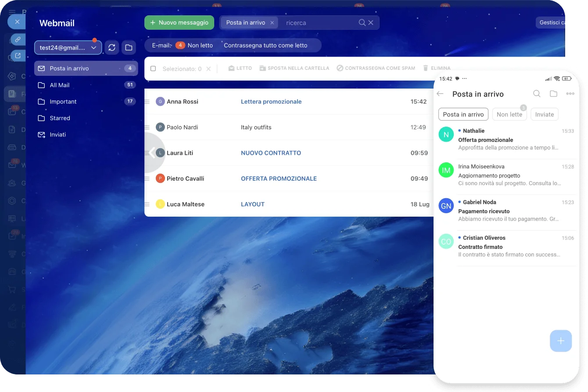Open the All Mail folder

[86, 85]
